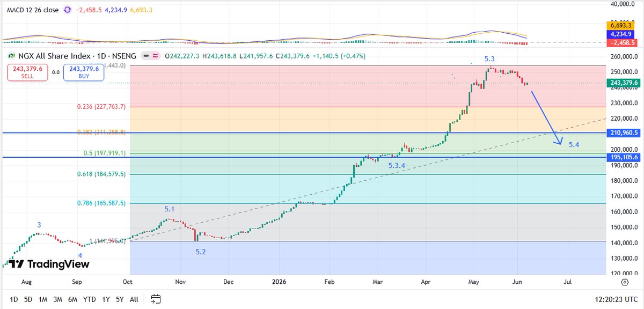This screenshot has height=309, width=644.
Task: Click the wave label 5.2
Action: [201, 252]
